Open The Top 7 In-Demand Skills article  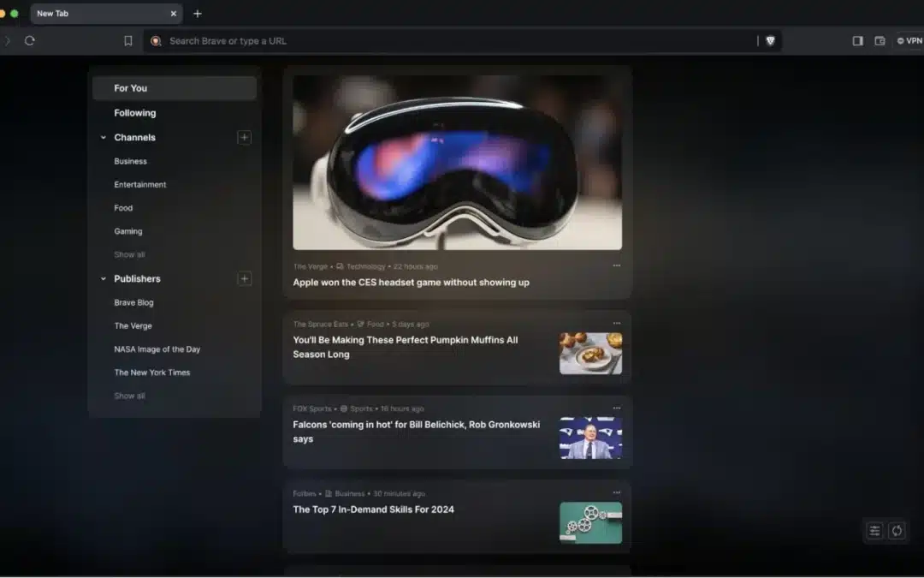click(x=373, y=509)
